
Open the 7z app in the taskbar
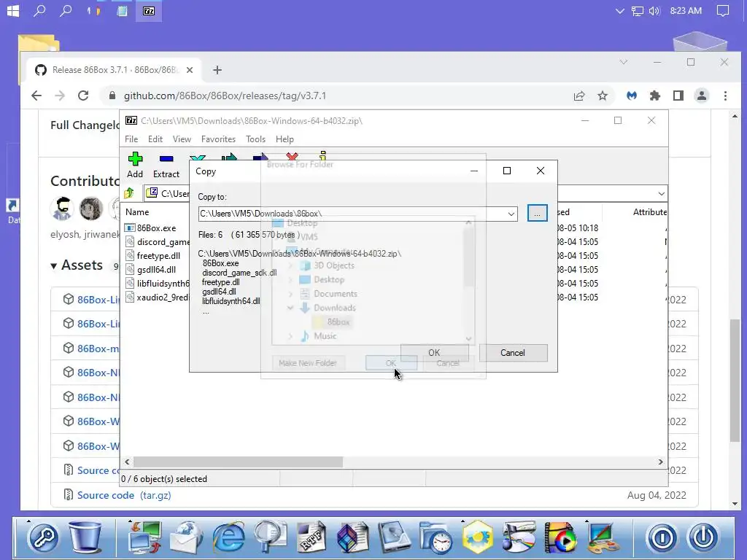149,10
